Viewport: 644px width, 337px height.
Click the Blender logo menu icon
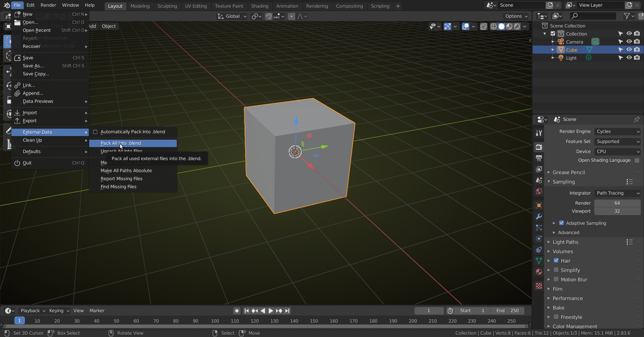pos(6,5)
